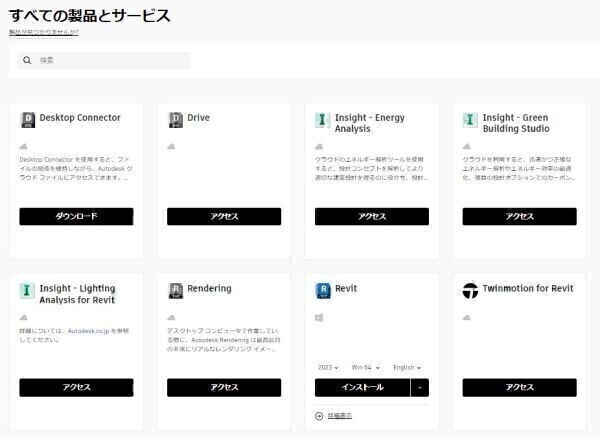Open the Autodesk.co.jp link in Lighting Analysis card
The image size is (600, 437).
[88, 331]
